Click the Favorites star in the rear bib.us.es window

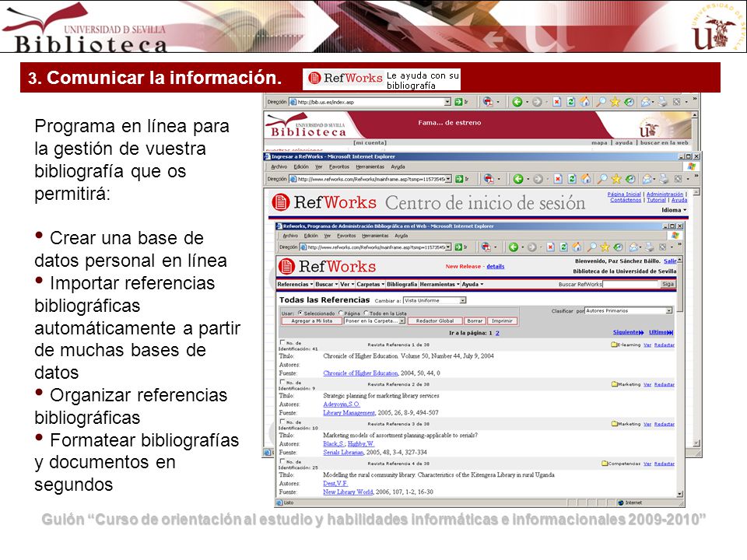(x=615, y=102)
